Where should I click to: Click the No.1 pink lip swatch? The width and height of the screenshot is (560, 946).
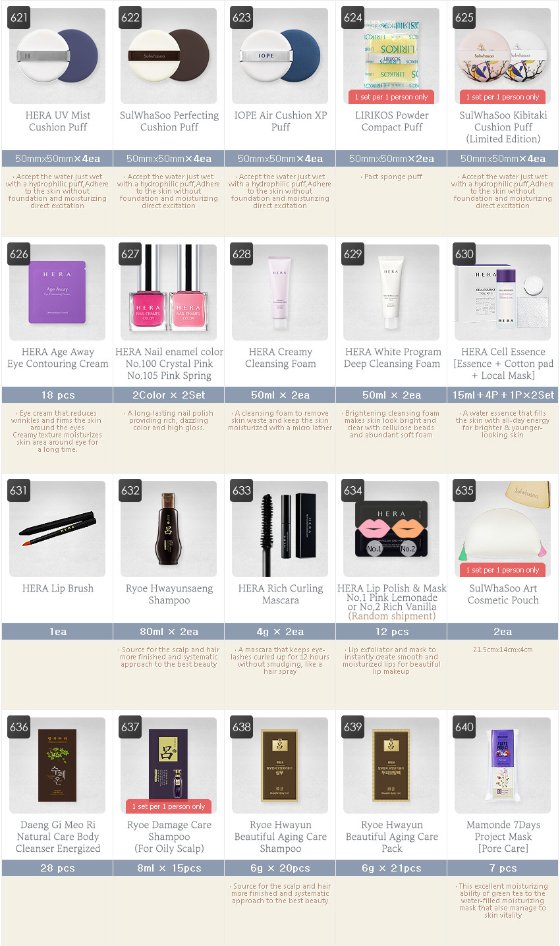374,534
